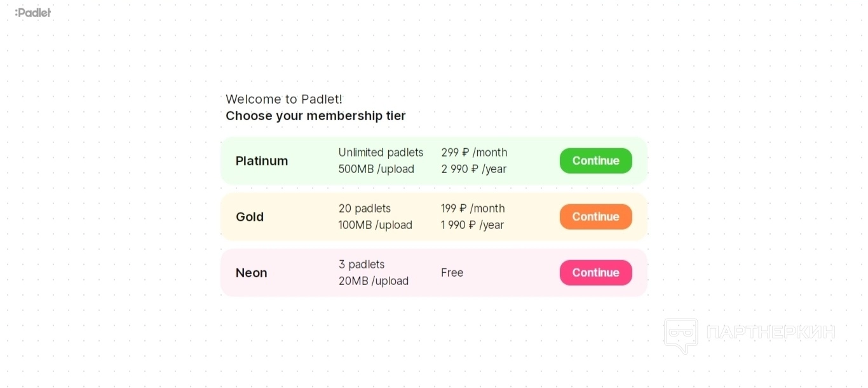Click the "3 padlets" feature text
This screenshot has height=388, width=868.
(x=362, y=265)
